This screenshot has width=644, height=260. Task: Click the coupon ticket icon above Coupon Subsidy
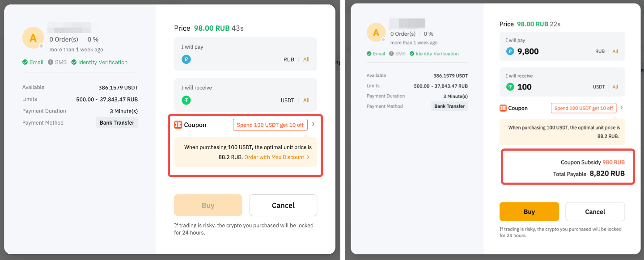503,108
